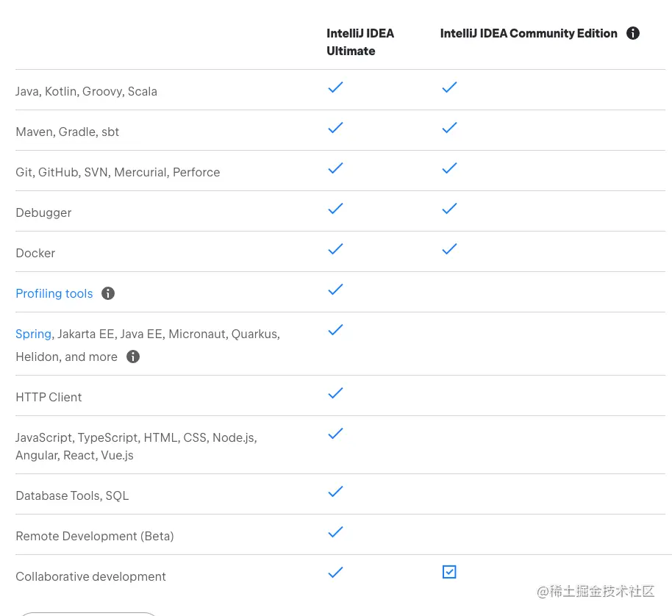672x616 pixels.
Task: Click Ultimate checkmark in the Profiling tools row
Action: click(x=335, y=290)
